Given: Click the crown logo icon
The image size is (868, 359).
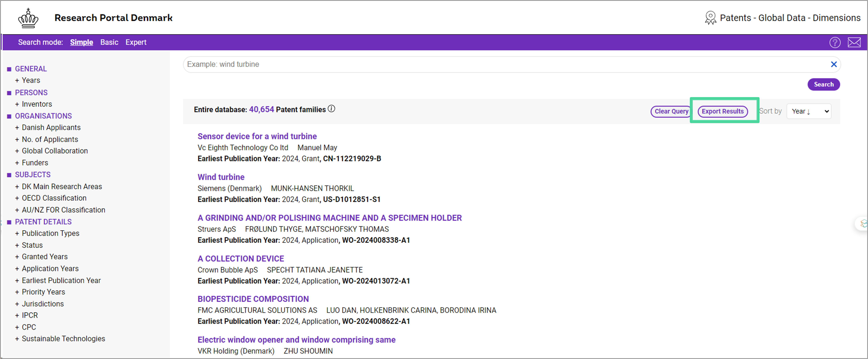Looking at the screenshot, I should click(x=28, y=18).
